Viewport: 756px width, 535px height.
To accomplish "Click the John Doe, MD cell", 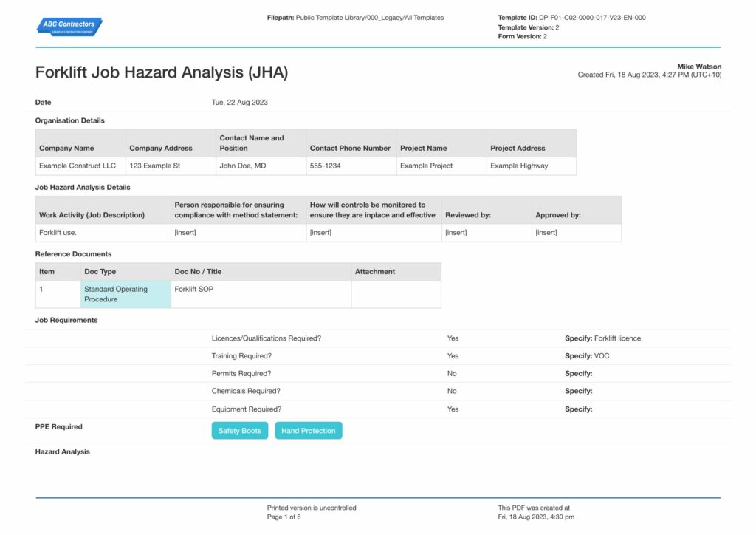I will (261, 166).
